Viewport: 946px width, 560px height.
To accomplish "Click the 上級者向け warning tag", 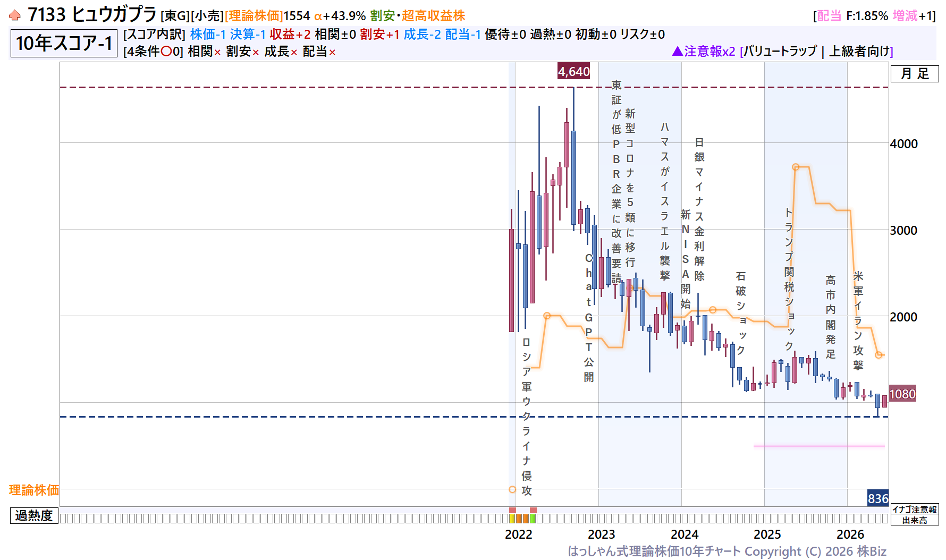I will (x=859, y=52).
